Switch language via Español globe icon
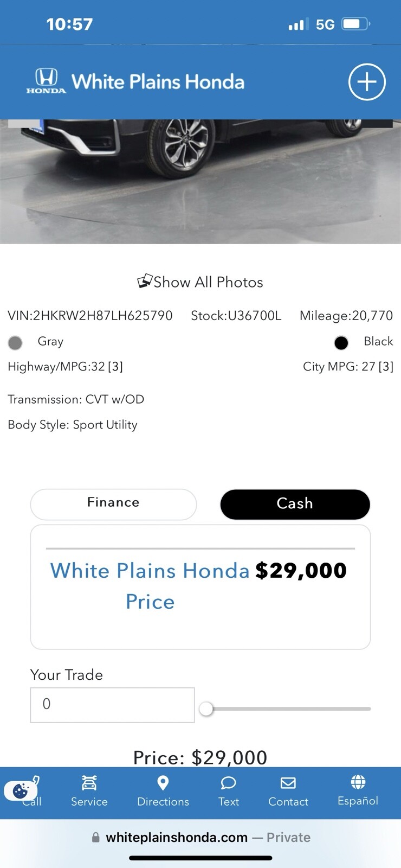The image size is (401, 868). pos(358,782)
